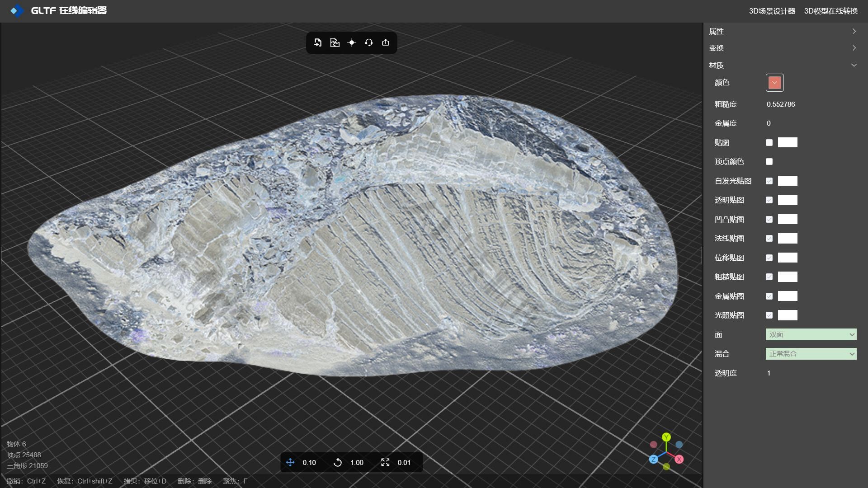
Task: Uncheck the 法线贴图 checkbox
Action: 769,239
